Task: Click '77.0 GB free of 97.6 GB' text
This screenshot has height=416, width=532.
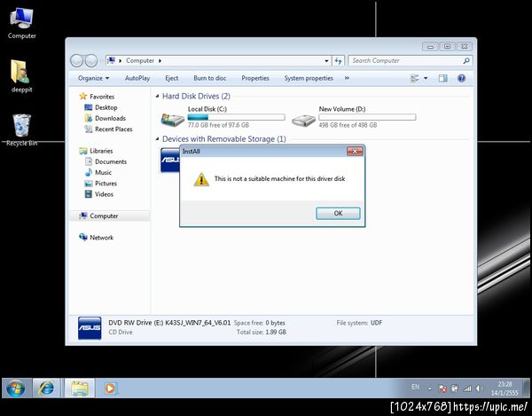Action: pyautogui.click(x=218, y=125)
